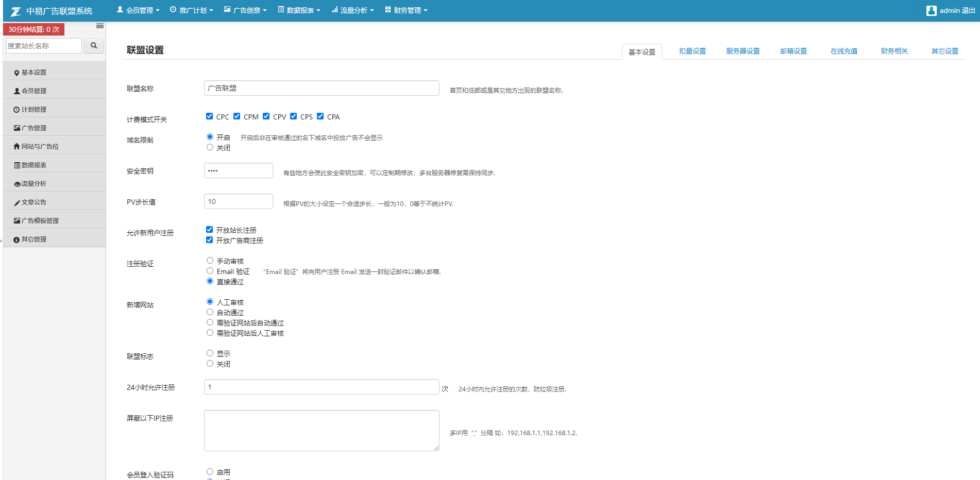Switch to the 财务相关 tab
This screenshot has width=980, height=480.
894,52
